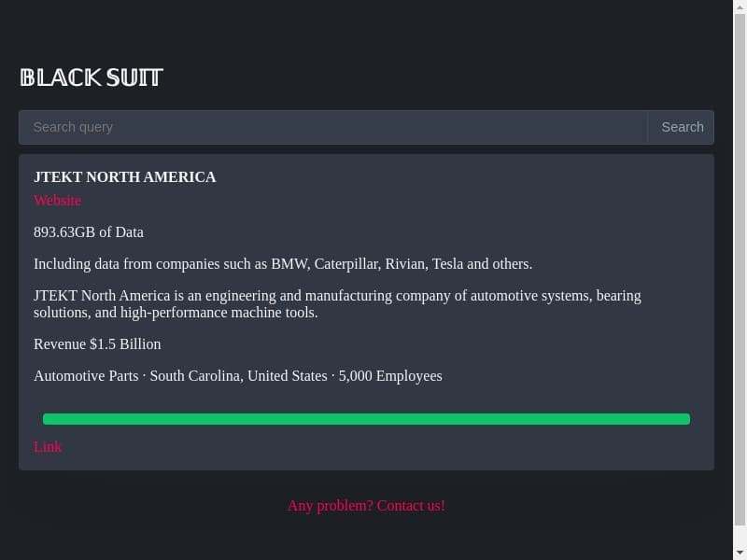The image size is (747, 560).
Task: Click the Black Suit logo
Action: [92, 77]
